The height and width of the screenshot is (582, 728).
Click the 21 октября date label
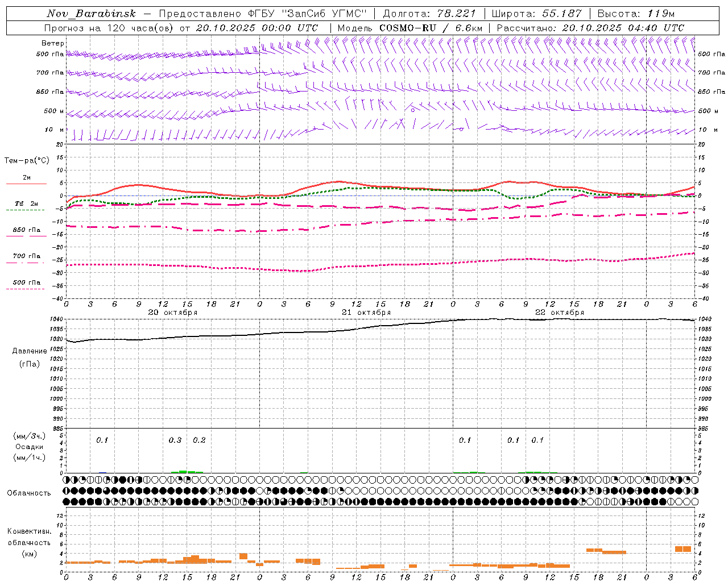[366, 313]
